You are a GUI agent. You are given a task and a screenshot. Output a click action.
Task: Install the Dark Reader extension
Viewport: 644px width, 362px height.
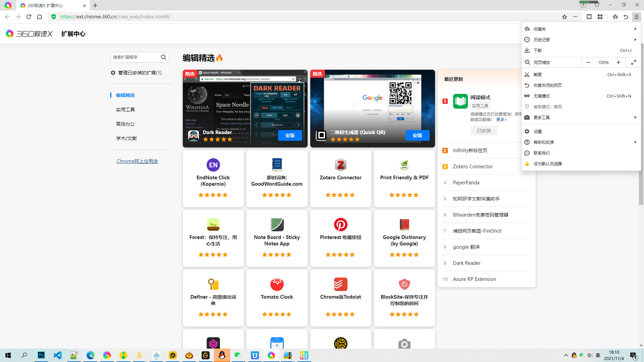[290, 135]
